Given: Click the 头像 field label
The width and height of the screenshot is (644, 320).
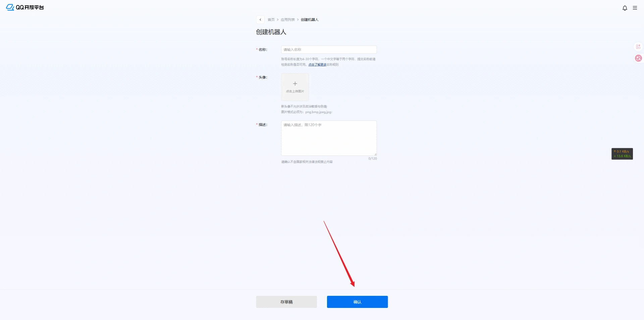Looking at the screenshot, I should click(263, 78).
